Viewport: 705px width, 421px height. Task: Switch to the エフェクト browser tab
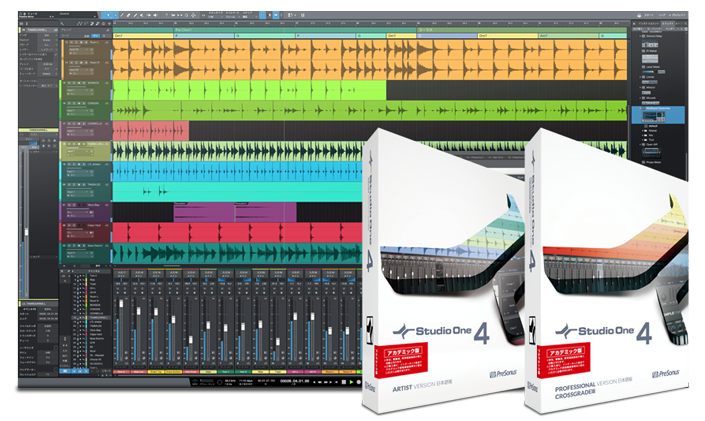666,24
